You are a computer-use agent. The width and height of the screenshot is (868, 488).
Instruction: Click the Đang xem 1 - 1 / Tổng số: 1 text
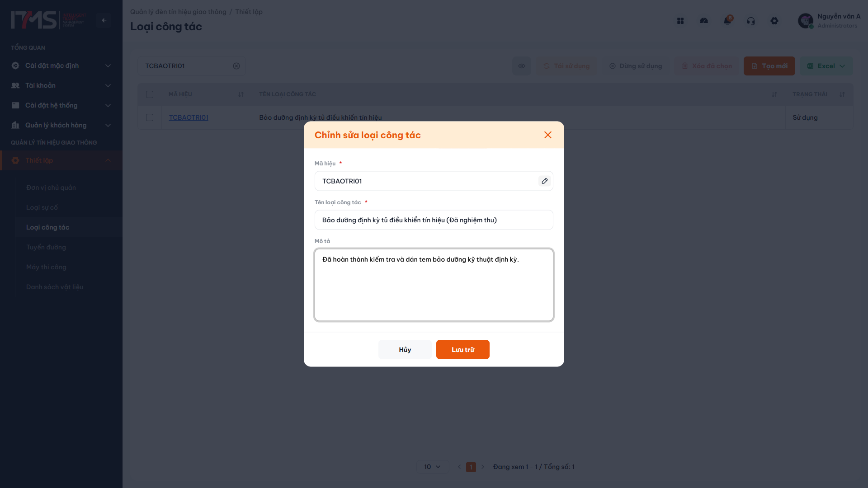click(534, 467)
